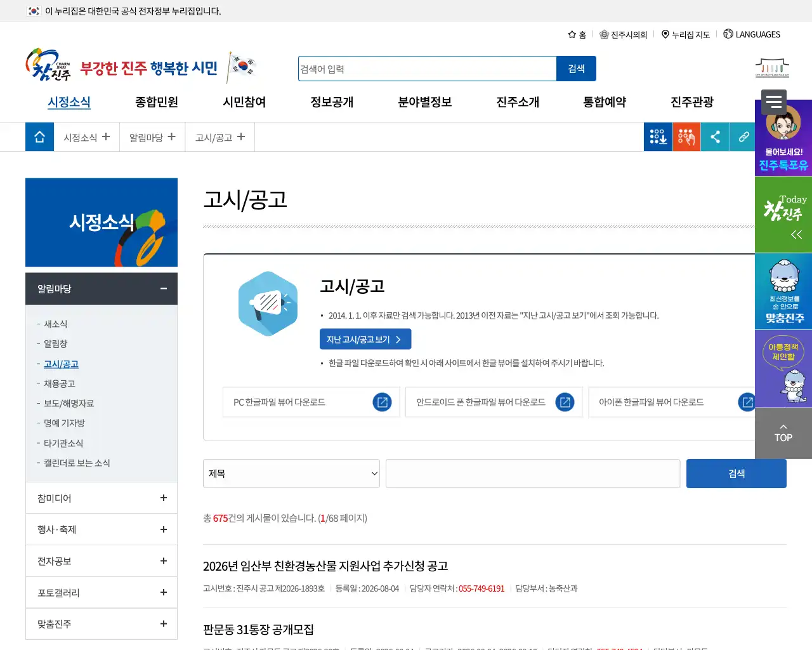Image resolution: width=812 pixels, height=650 pixels.
Task: Click the city brand logo at top right
Action: coord(772,68)
